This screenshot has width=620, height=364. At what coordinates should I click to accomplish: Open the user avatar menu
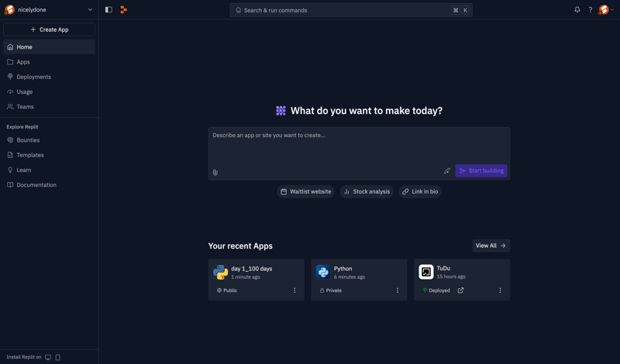606,10
